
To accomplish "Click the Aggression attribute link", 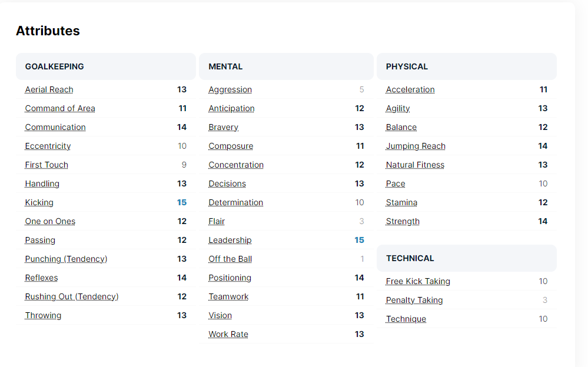I will [230, 89].
